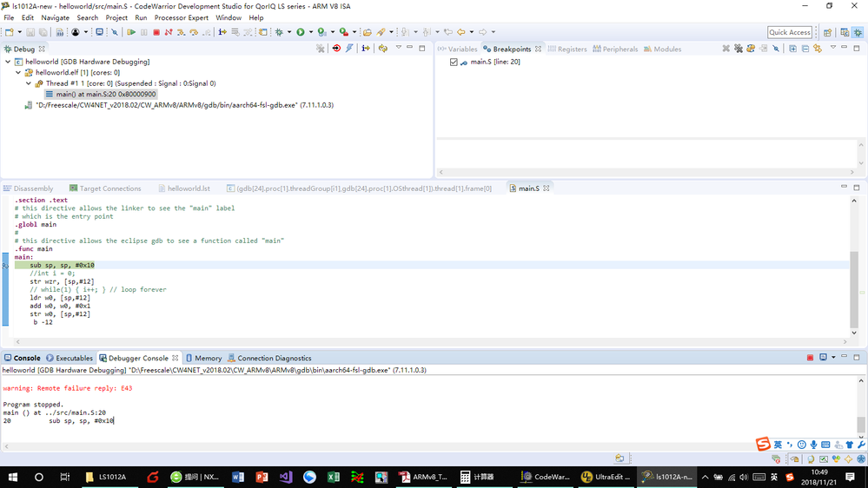Collapse the helloworld GDB Hardware Debugging node

[x=8, y=62]
